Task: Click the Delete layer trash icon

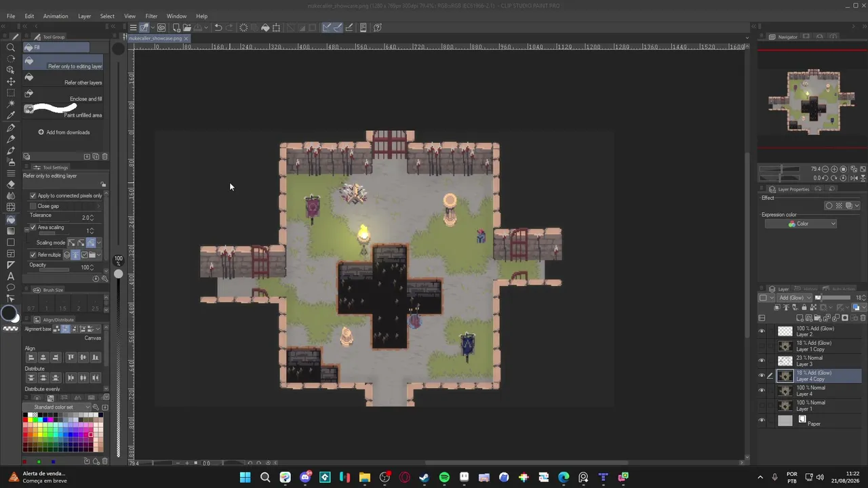Action: tap(863, 318)
